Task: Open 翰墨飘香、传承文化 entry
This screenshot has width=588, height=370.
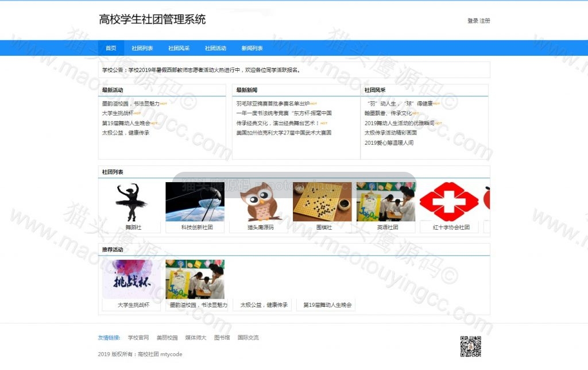Action: pyautogui.click(x=388, y=113)
